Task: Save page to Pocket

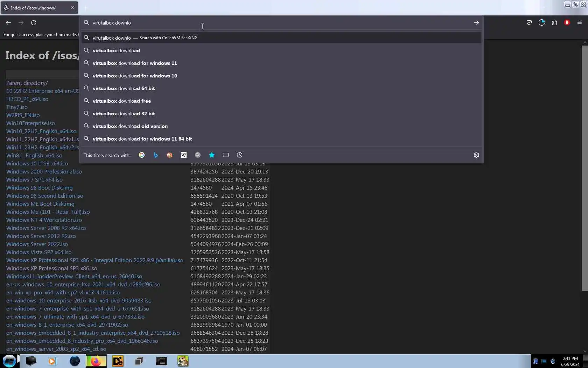Action: pyautogui.click(x=529, y=23)
